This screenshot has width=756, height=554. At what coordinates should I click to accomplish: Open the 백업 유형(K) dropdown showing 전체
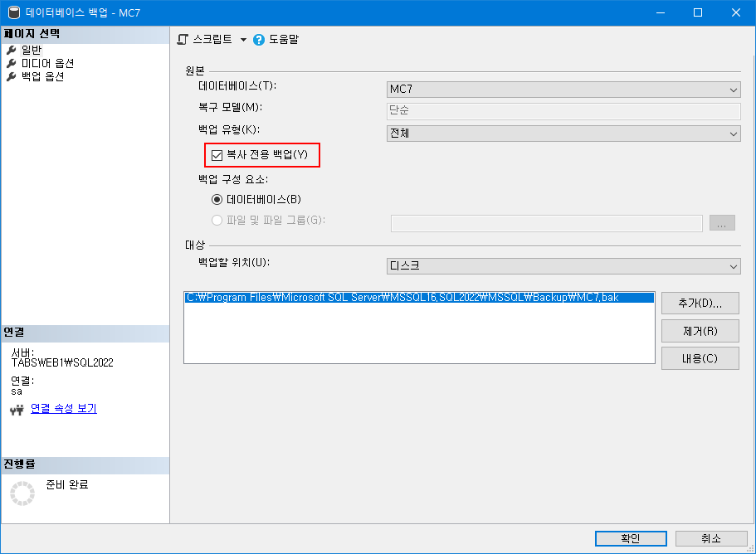click(x=734, y=132)
